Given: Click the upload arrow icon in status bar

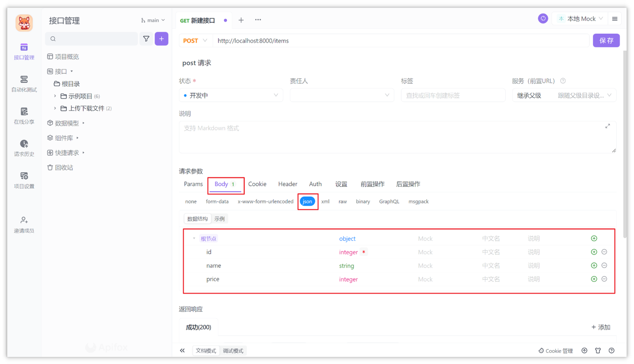Looking at the screenshot, I should pos(584,351).
